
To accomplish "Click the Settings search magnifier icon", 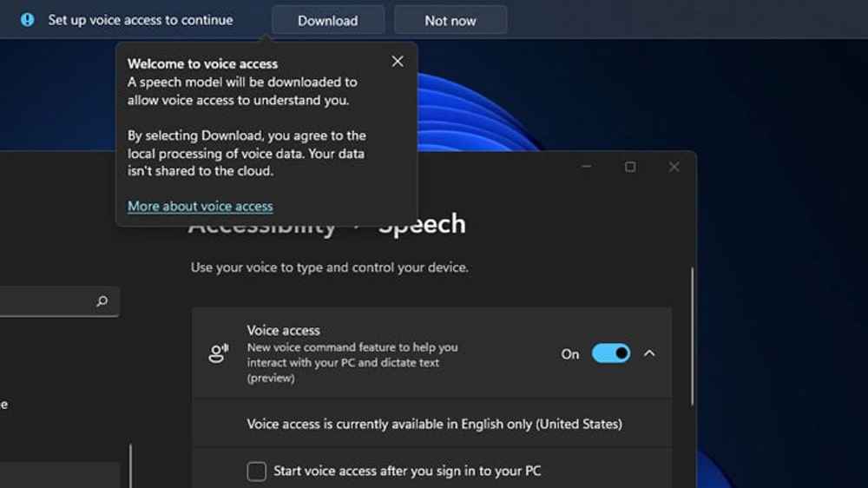I will [x=102, y=300].
